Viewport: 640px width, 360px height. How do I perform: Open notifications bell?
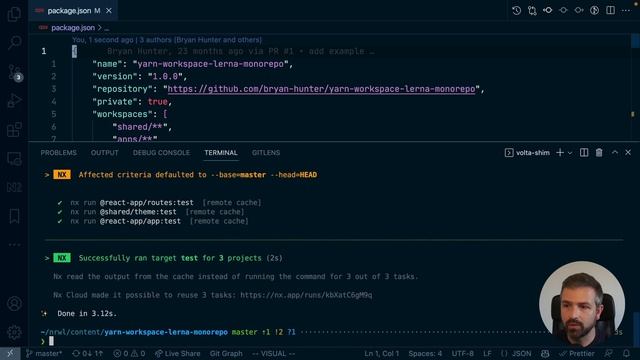[626, 353]
